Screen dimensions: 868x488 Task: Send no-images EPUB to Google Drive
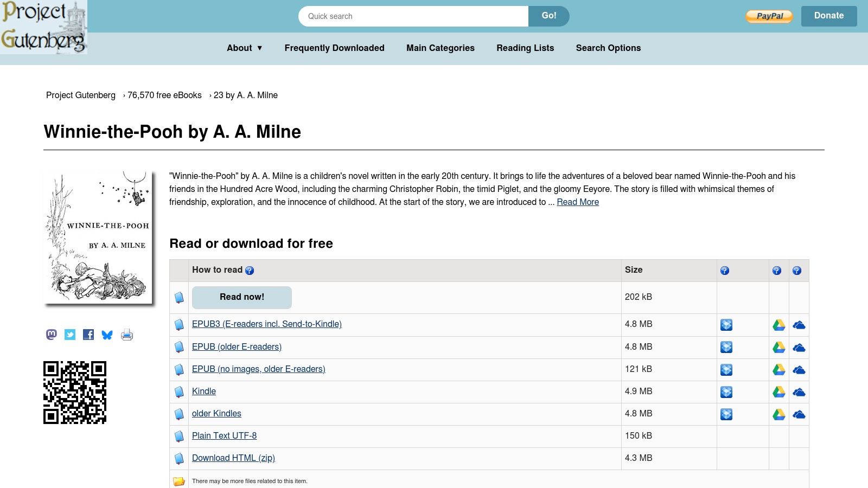click(779, 370)
